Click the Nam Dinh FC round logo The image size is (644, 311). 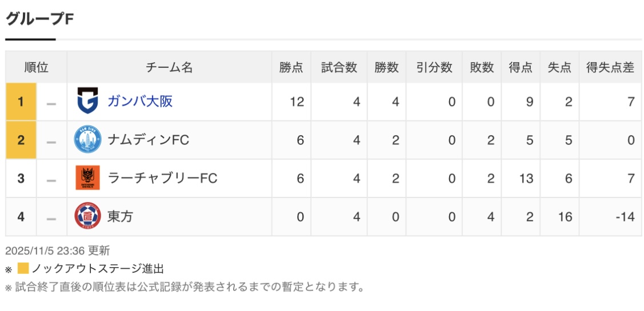coord(87,140)
